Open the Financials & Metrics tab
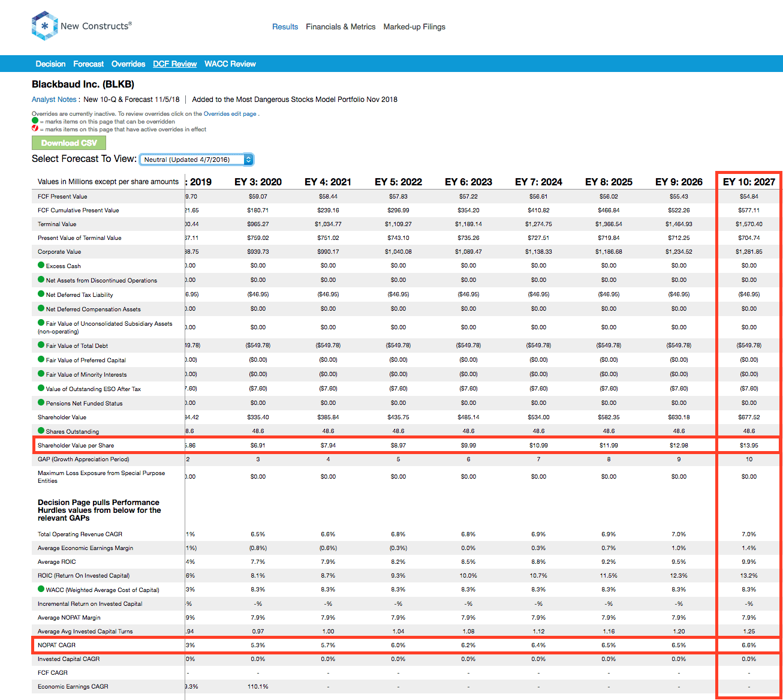Viewport: 783px width, 700px height. click(x=341, y=27)
